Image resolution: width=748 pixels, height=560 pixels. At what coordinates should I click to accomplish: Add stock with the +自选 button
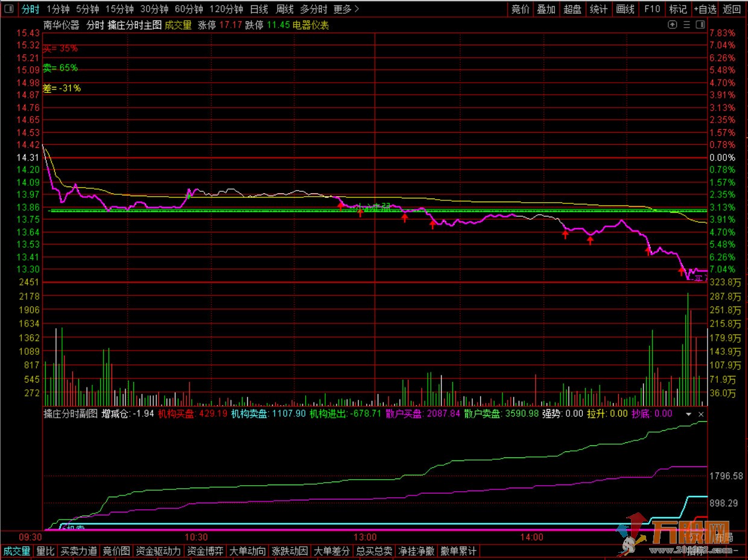[705, 9]
